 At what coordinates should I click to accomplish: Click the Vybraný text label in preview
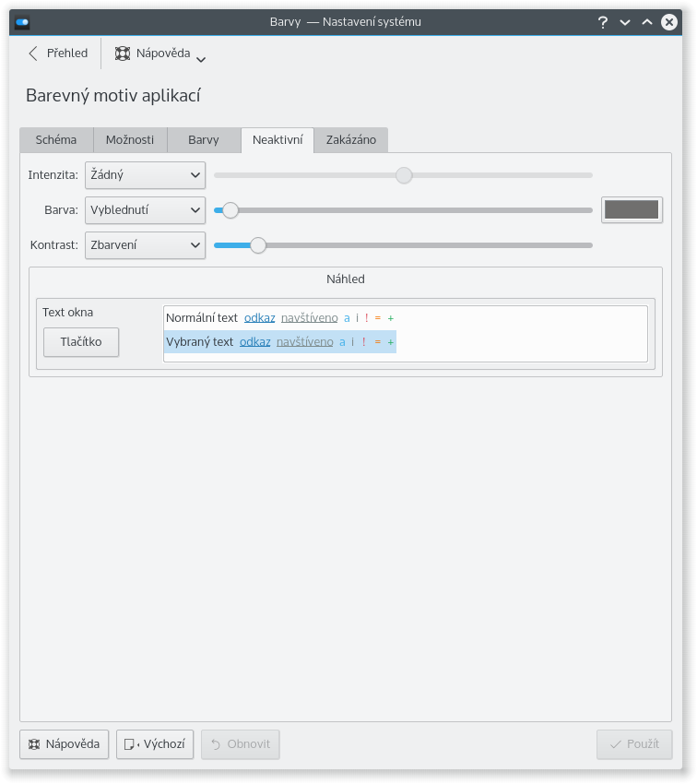(199, 342)
